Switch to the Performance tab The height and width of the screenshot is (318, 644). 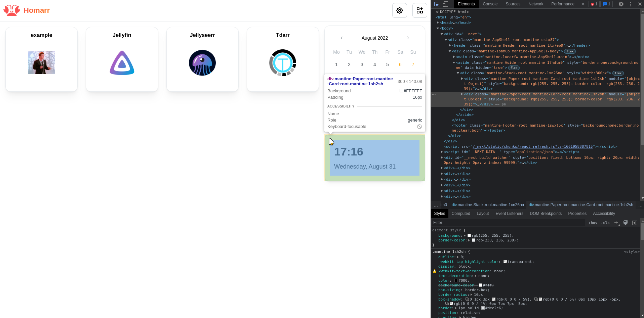(563, 4)
